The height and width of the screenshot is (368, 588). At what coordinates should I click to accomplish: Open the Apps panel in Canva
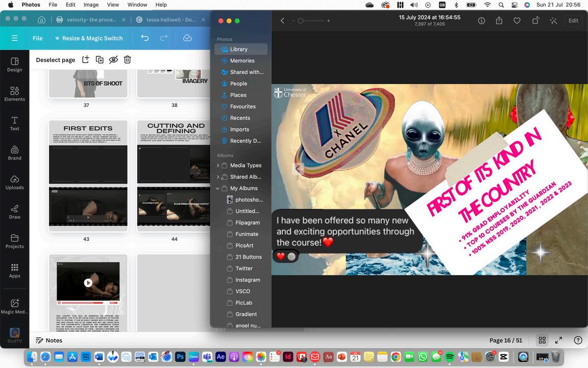15,271
